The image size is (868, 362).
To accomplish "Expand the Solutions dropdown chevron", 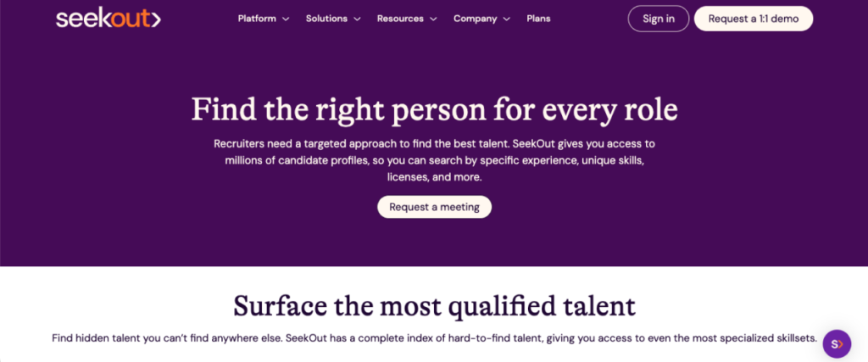I will click(x=357, y=19).
